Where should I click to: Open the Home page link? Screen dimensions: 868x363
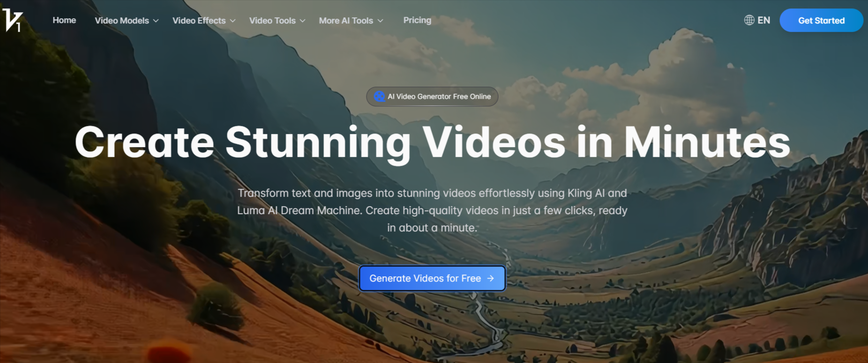coord(64,20)
